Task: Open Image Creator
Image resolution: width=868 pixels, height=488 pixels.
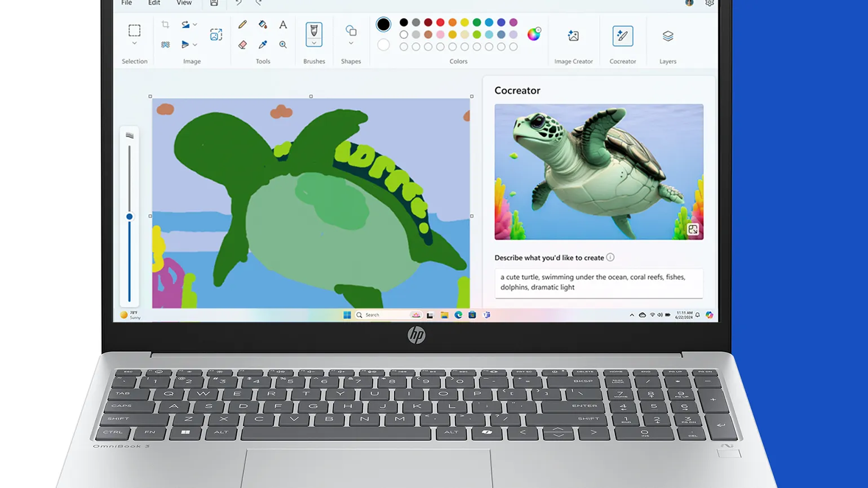Action: 573,36
